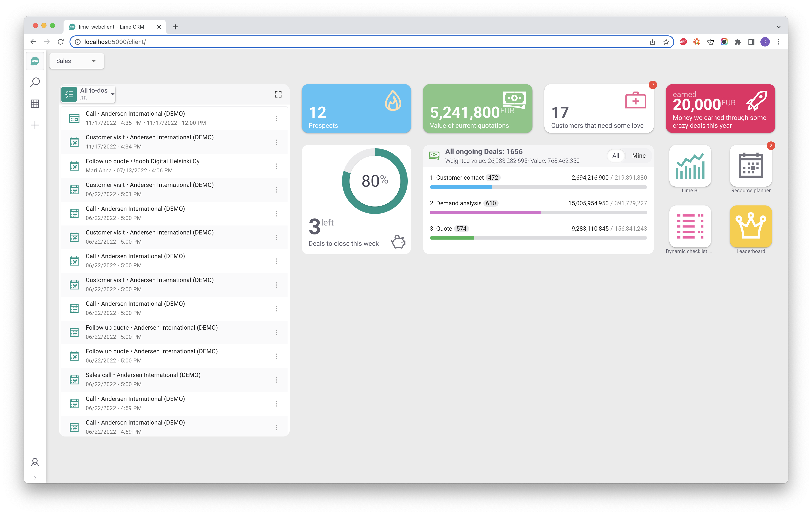Expand the to-do list to fullscreen
812x515 pixels.
pos(278,94)
